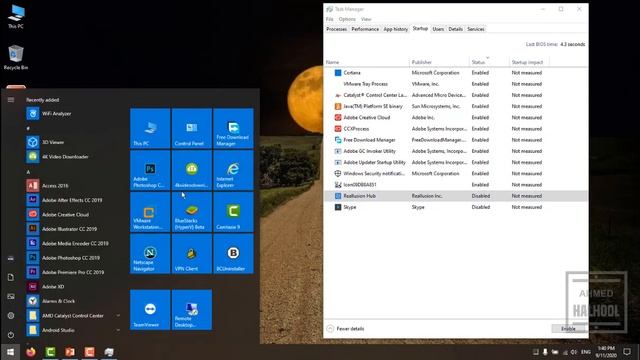Launch Adobe Creative Cloud from app list
This screenshot has width=640, height=360.
click(73, 214)
